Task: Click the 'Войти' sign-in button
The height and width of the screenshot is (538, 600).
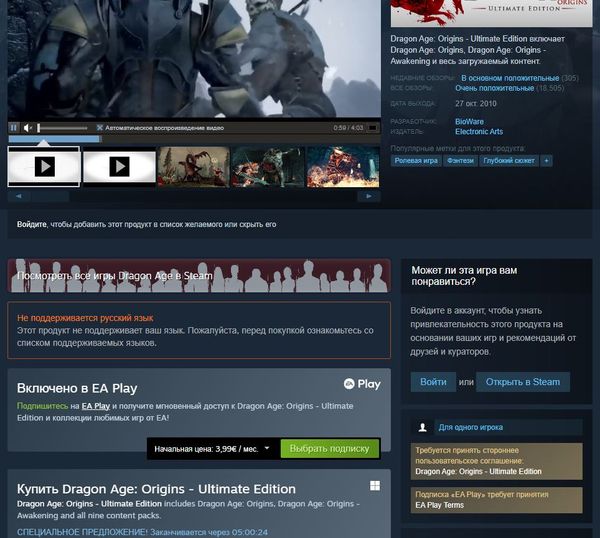Action: point(433,382)
